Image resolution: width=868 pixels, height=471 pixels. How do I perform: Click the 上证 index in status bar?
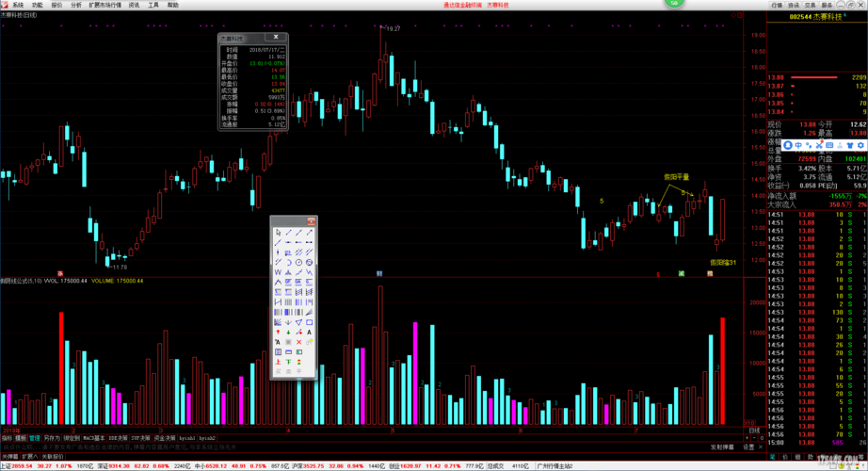(6, 465)
